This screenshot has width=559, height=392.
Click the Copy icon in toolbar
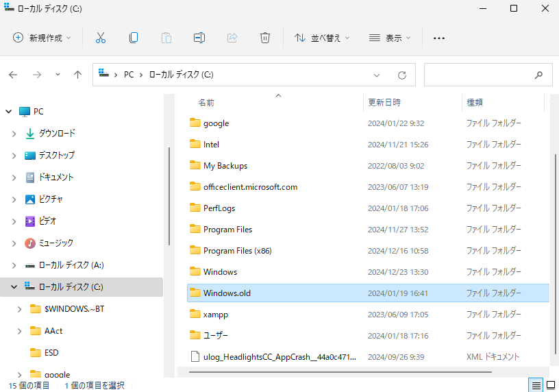[134, 38]
